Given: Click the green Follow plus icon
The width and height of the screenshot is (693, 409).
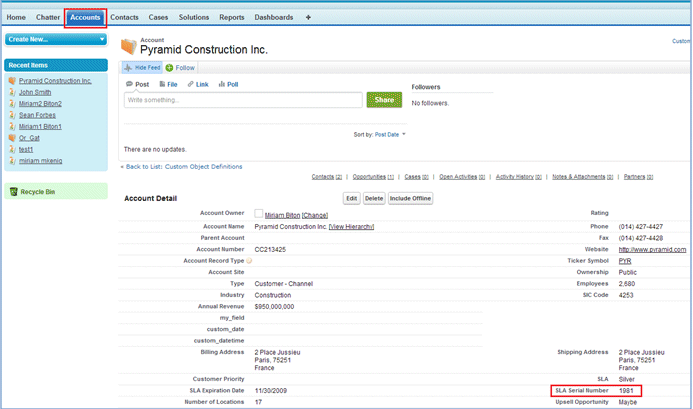Looking at the screenshot, I should tap(169, 68).
